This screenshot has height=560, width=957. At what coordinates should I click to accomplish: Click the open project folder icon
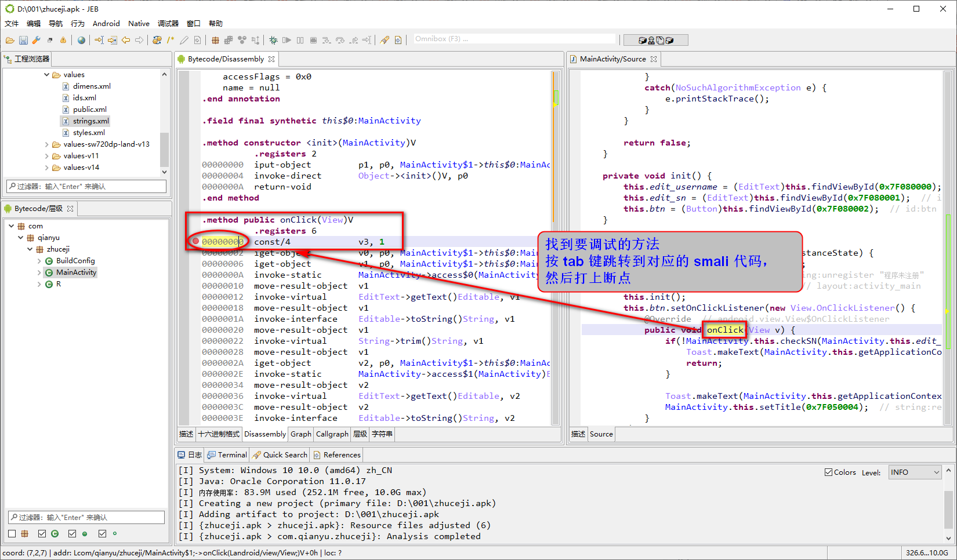click(x=9, y=39)
